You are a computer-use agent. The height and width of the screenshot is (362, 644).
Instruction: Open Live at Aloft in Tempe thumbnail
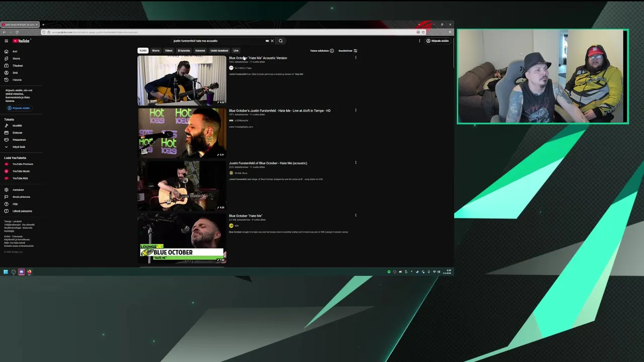point(182,133)
